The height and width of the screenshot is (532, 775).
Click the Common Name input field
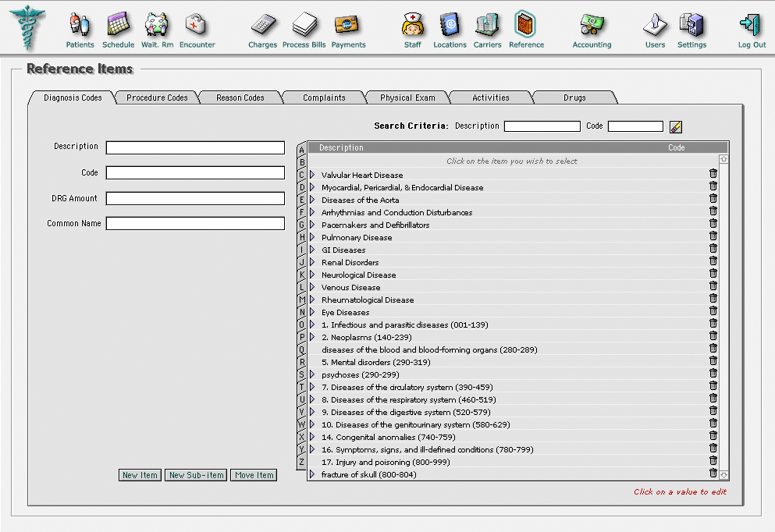coord(195,223)
